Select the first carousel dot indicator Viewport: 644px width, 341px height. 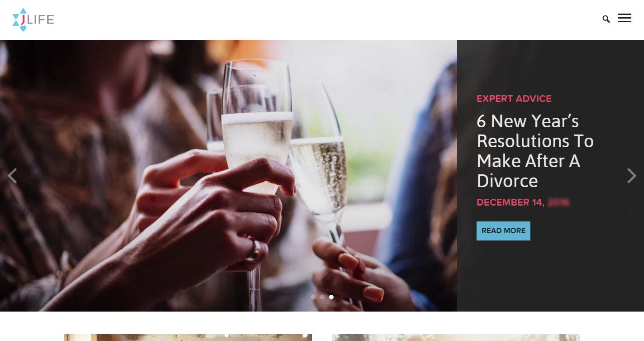(313, 297)
